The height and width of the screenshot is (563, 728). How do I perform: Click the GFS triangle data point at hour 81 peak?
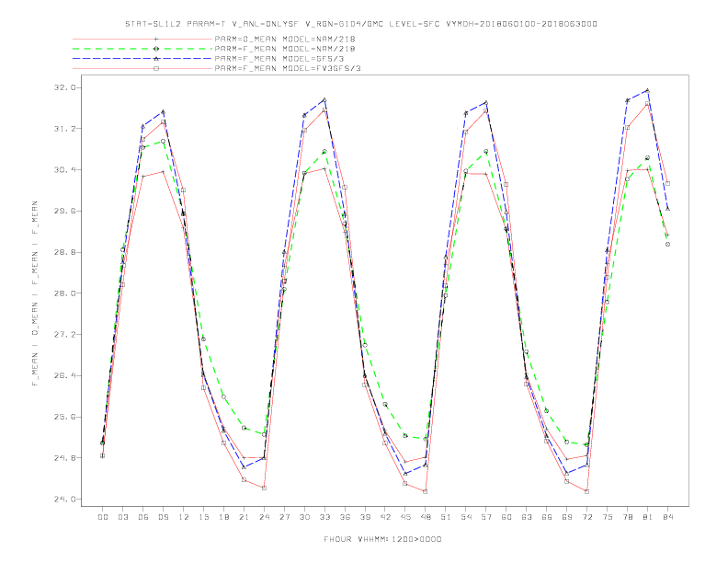647,90
